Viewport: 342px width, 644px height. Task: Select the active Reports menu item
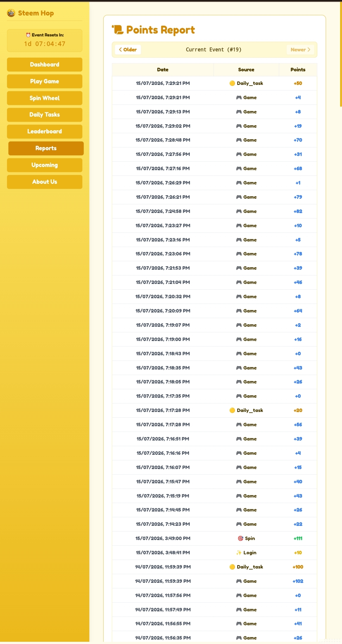pos(46,148)
